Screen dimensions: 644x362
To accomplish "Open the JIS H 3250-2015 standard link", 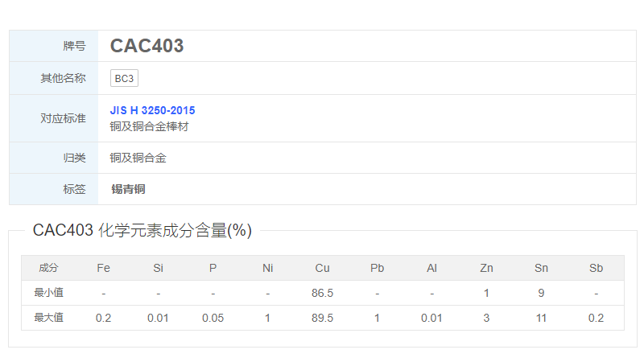I will pyautogui.click(x=152, y=110).
